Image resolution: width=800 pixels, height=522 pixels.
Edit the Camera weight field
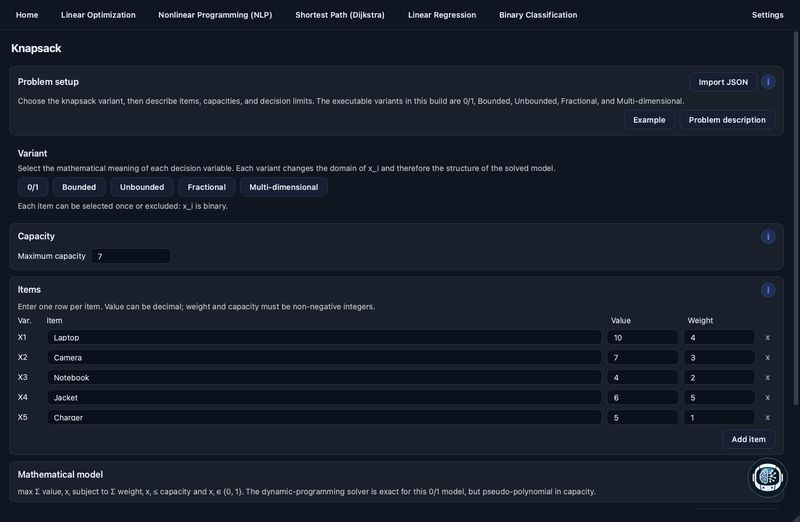(x=719, y=357)
